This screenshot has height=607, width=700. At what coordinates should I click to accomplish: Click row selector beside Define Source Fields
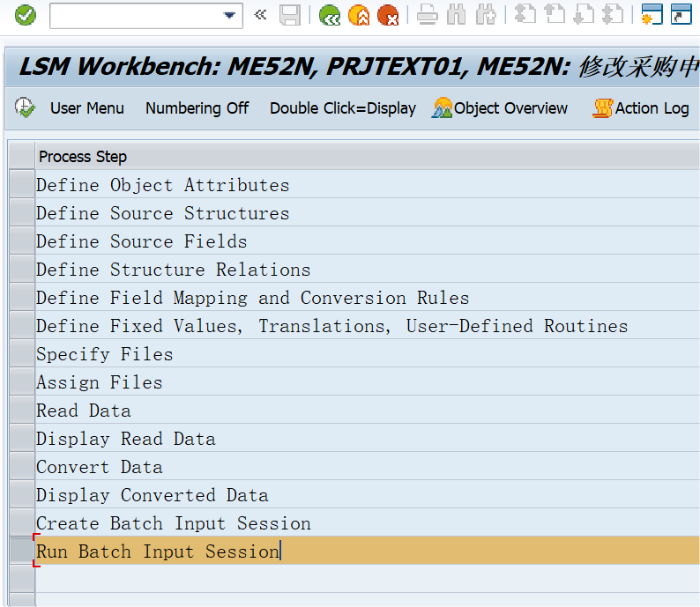(x=22, y=241)
